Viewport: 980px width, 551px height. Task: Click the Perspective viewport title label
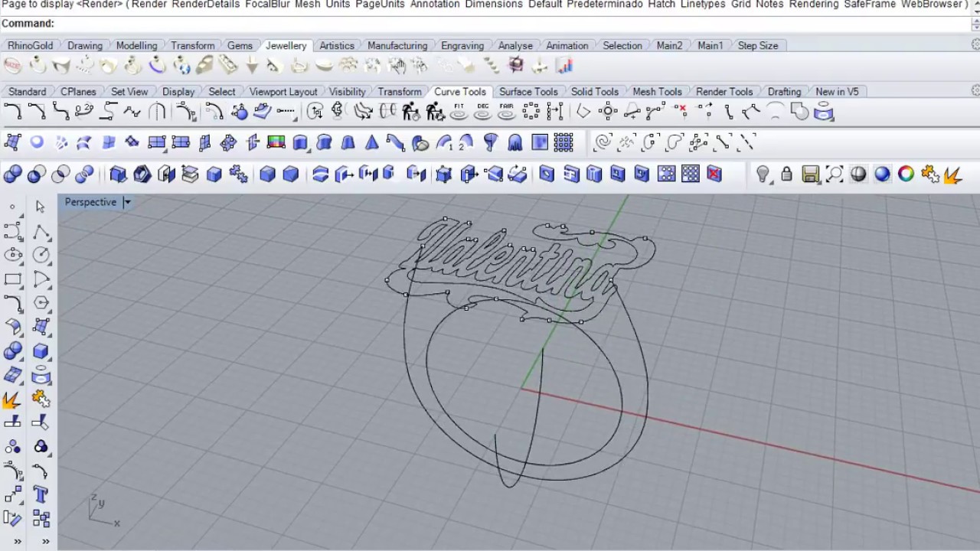[x=90, y=202]
